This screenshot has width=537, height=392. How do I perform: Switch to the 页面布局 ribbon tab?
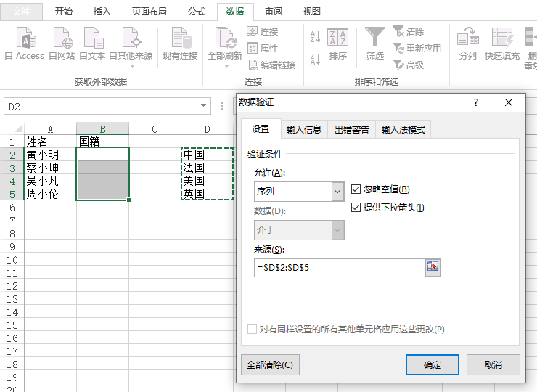click(149, 12)
